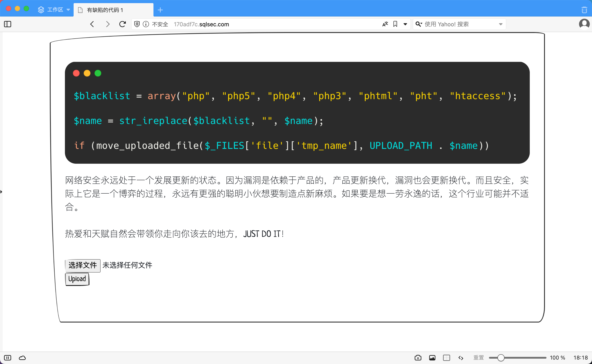
Task: Click the 100 % zoom value
Action: pos(557,358)
